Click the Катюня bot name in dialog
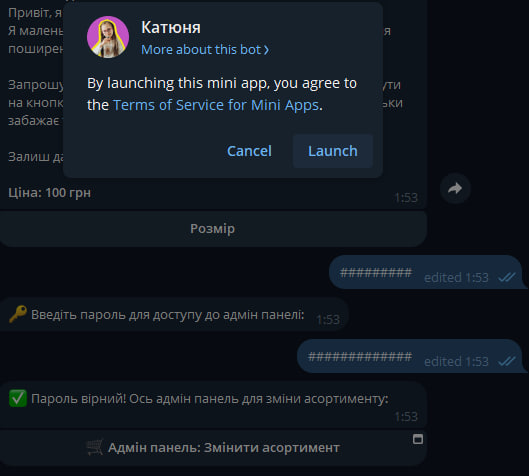The height and width of the screenshot is (476, 529). (171, 27)
